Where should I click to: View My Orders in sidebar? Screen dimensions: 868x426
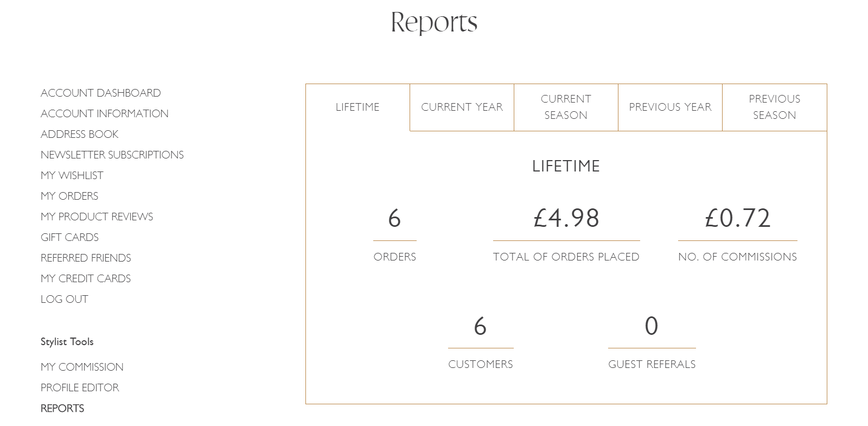pos(69,196)
